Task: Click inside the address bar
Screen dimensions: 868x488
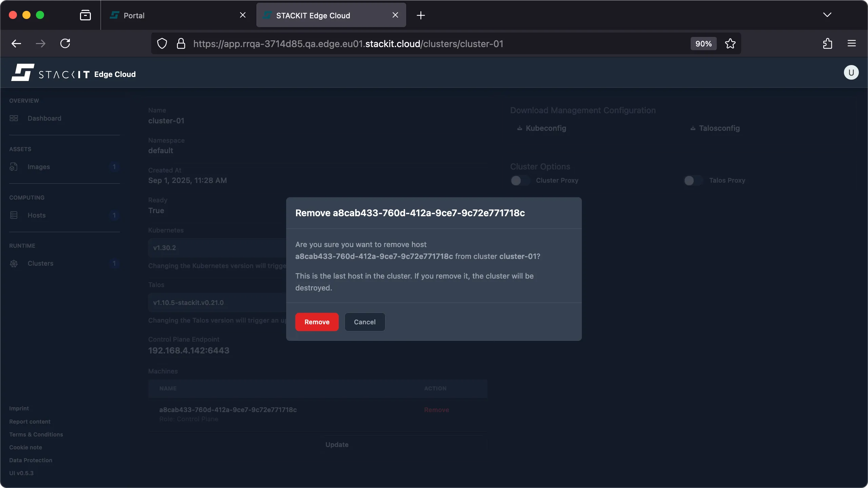Action: click(407, 43)
